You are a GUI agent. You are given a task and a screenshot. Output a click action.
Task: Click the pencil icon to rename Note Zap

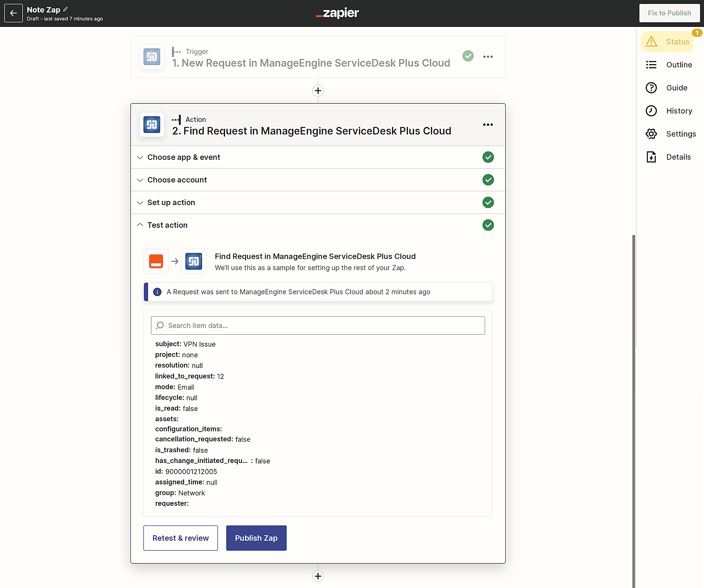[x=65, y=9]
